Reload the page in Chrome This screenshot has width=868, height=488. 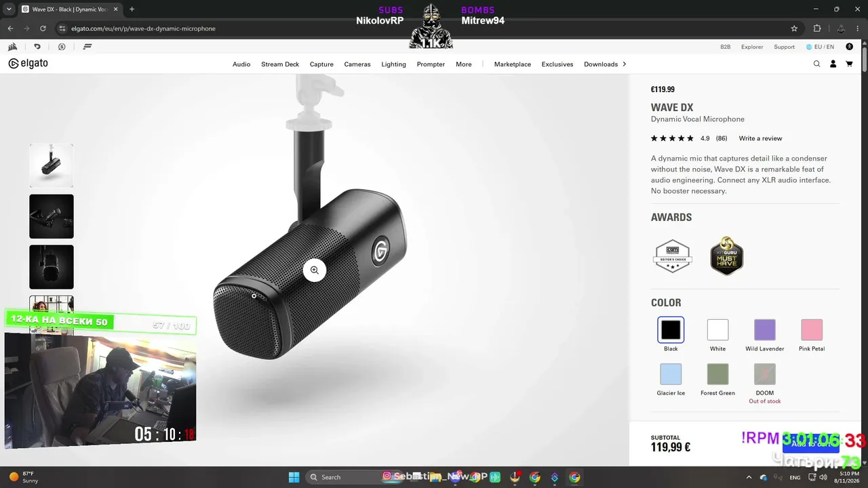pyautogui.click(x=43, y=28)
